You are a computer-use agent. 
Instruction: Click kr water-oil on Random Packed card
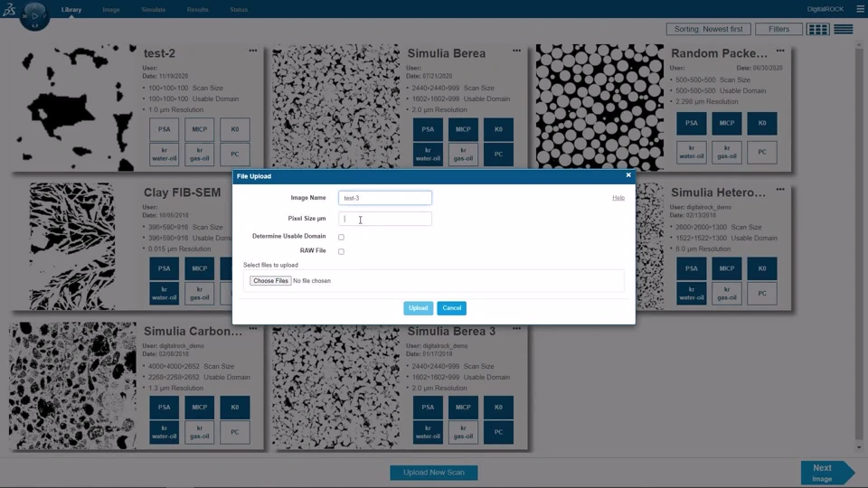pos(692,152)
